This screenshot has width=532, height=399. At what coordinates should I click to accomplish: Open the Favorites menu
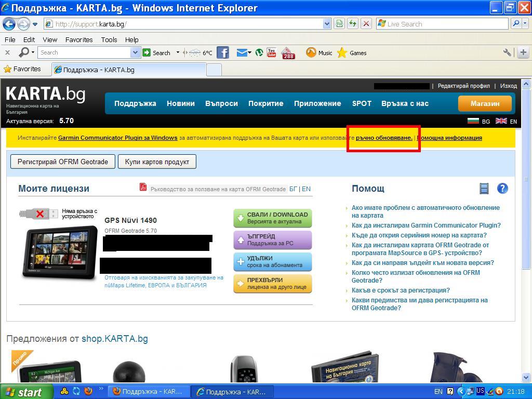click(x=79, y=39)
